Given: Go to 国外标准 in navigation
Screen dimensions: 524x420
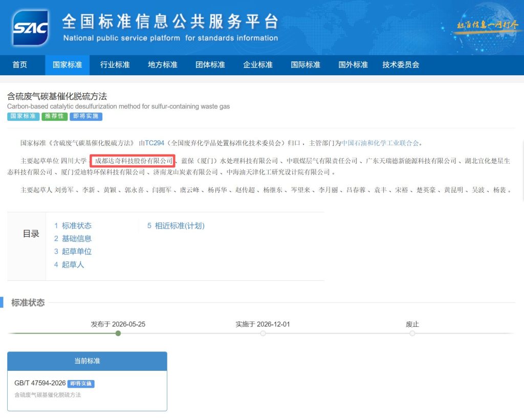Looking at the screenshot, I should point(353,65).
